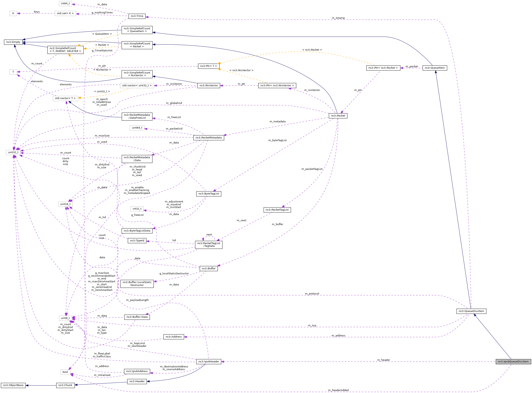Click the g_markingTimes edge label
Viewport: 532px width, 393px height.
point(102,13)
